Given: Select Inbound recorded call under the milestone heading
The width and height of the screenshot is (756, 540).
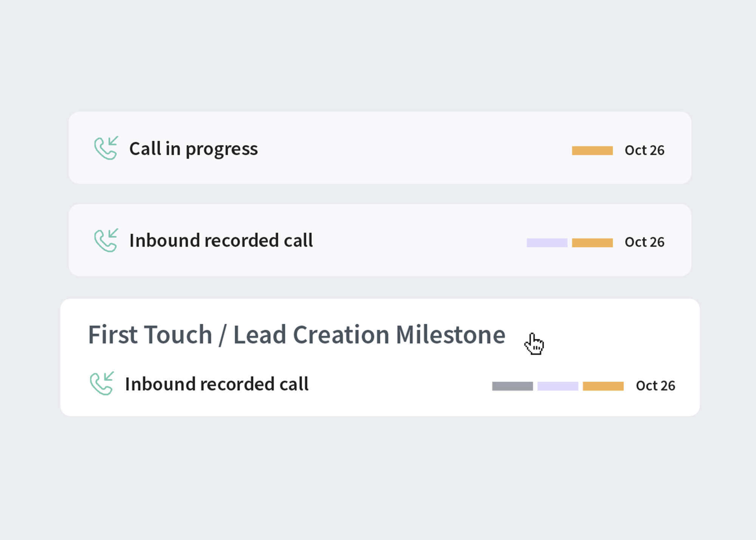Looking at the screenshot, I should coord(217,384).
